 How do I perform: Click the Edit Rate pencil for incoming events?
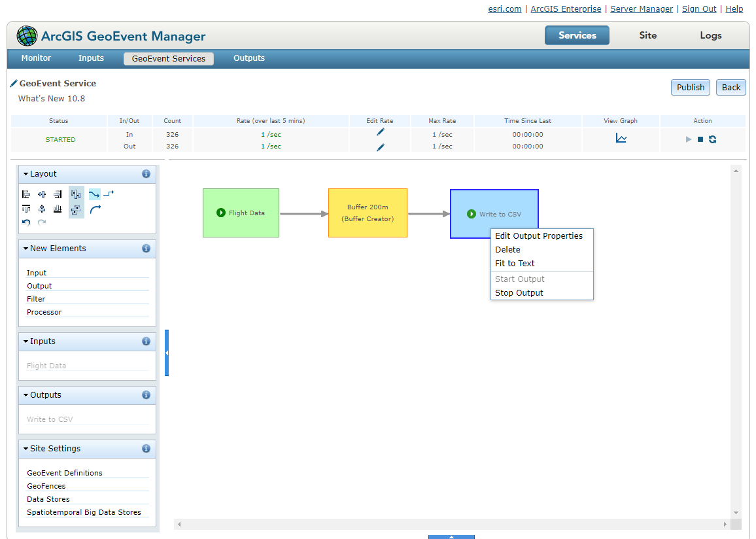tap(379, 134)
